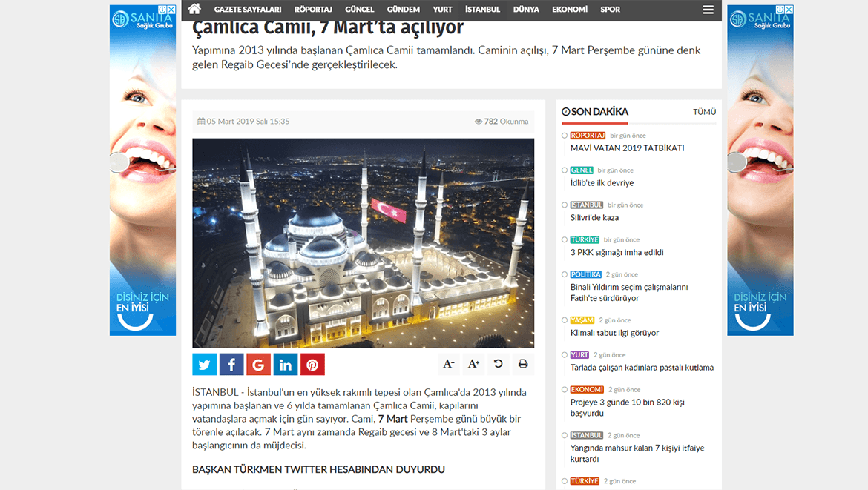Click the Çamlıca mosque article image

363,243
